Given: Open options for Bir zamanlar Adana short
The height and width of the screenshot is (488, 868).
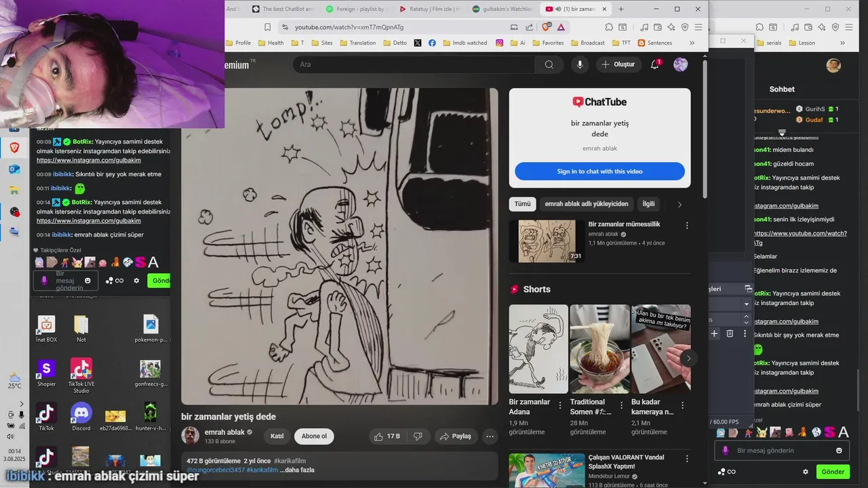Looking at the screenshot, I should (x=560, y=405).
